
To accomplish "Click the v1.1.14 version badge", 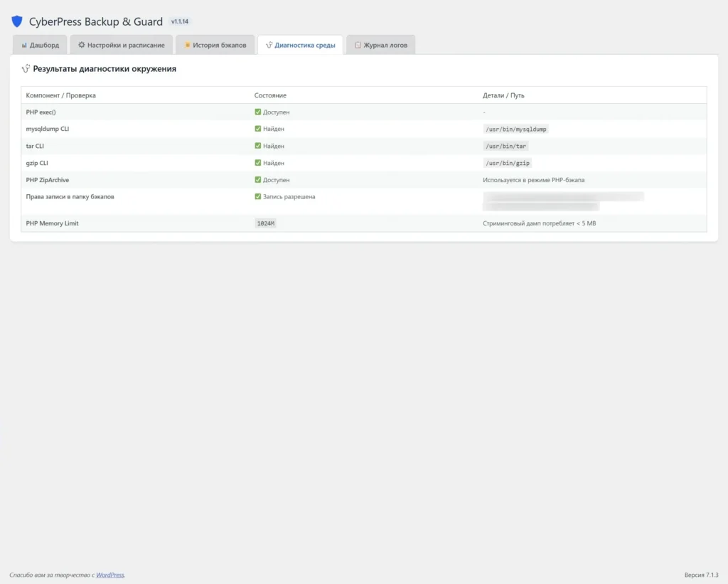I will pyautogui.click(x=180, y=21).
